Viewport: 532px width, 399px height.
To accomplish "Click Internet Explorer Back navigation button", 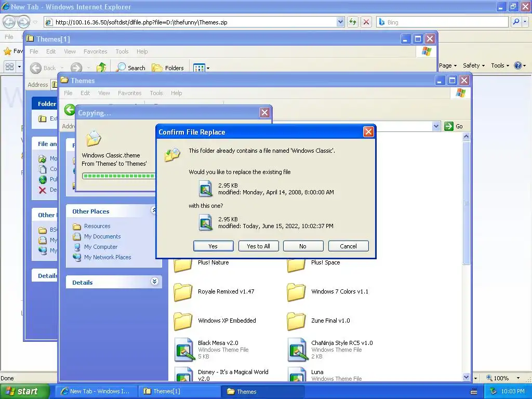I will [9, 22].
